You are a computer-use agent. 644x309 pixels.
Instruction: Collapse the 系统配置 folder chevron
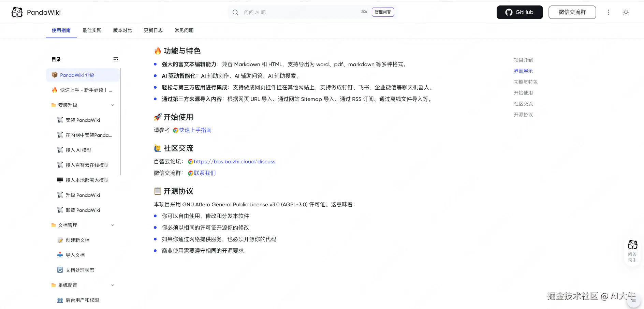(x=113, y=285)
